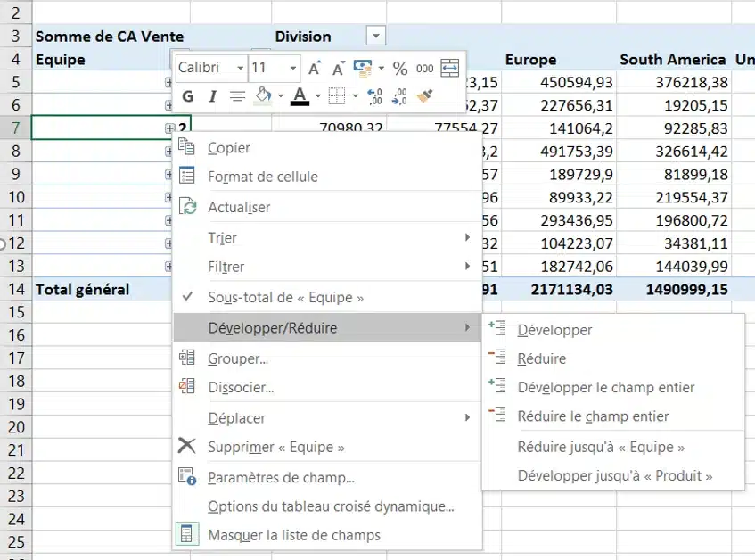Toggle Masquer la liste de champs
The height and width of the screenshot is (560, 755).
click(327, 535)
